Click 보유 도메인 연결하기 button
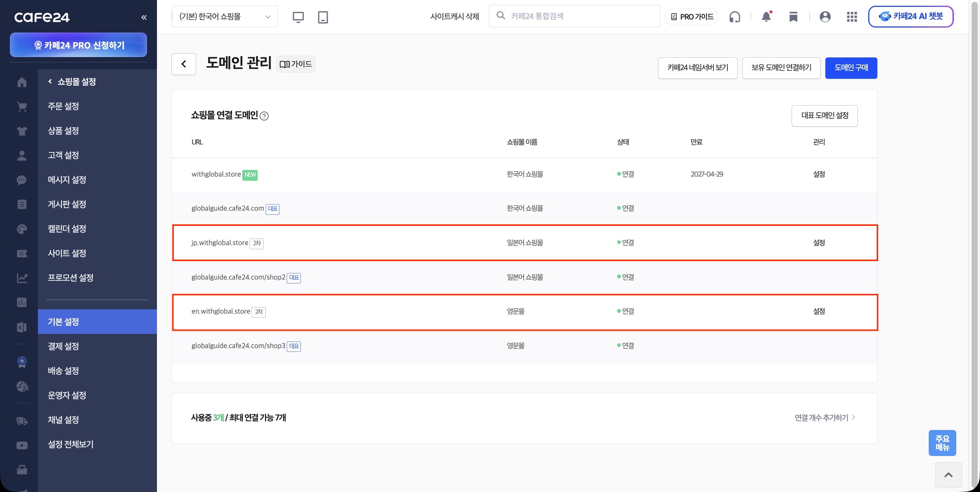The image size is (980, 492). 781,68
